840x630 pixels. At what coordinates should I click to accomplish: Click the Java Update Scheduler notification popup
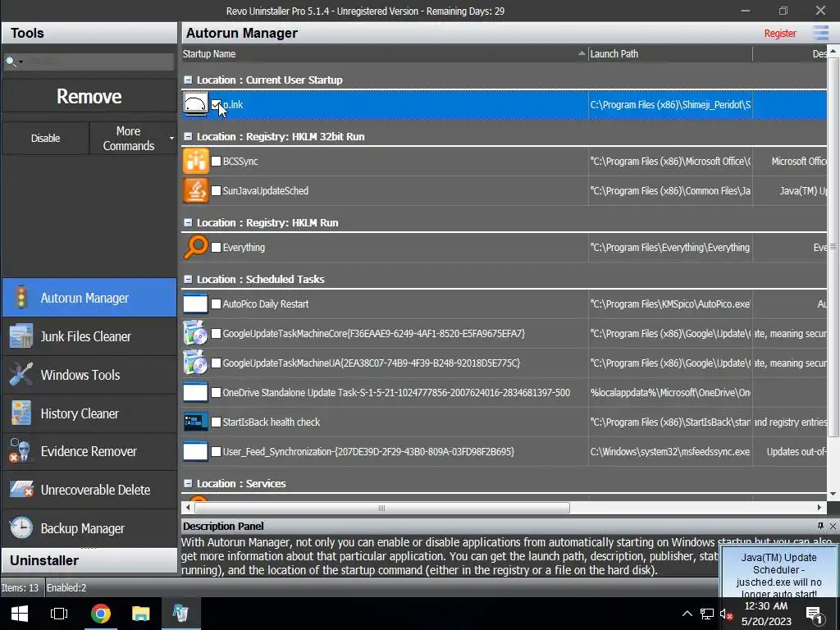tap(778, 573)
